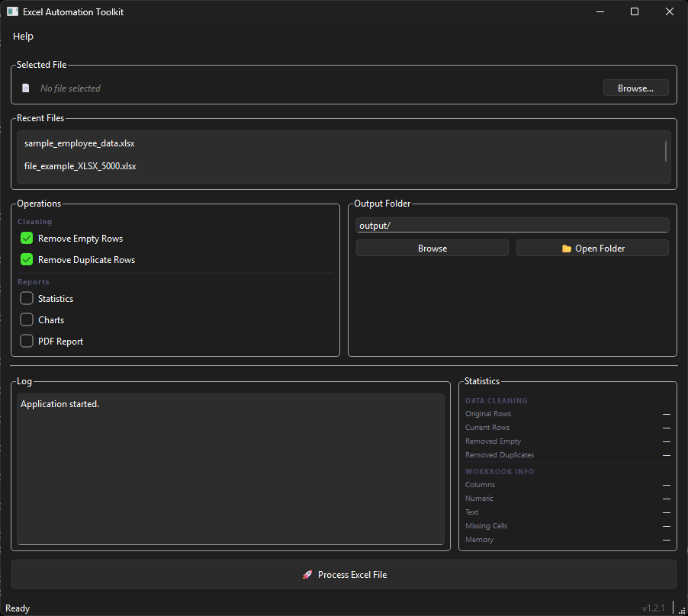The width and height of the screenshot is (688, 616).
Task: Click the Original Rows statistic label
Action: click(488, 414)
